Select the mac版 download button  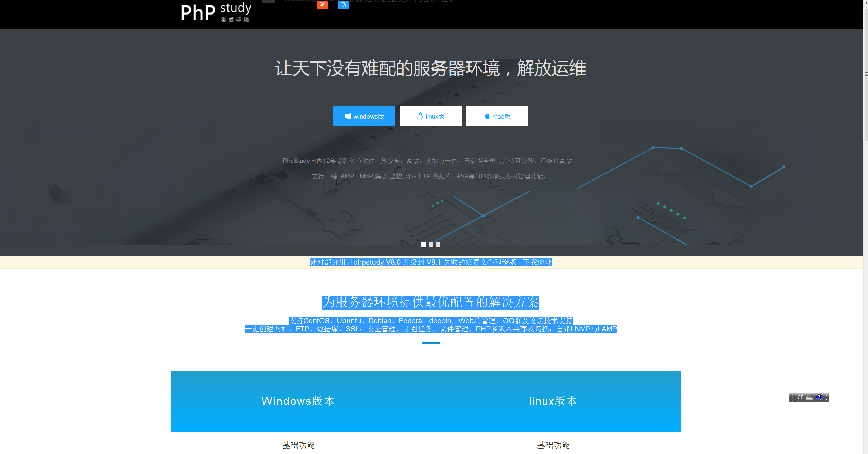click(497, 116)
